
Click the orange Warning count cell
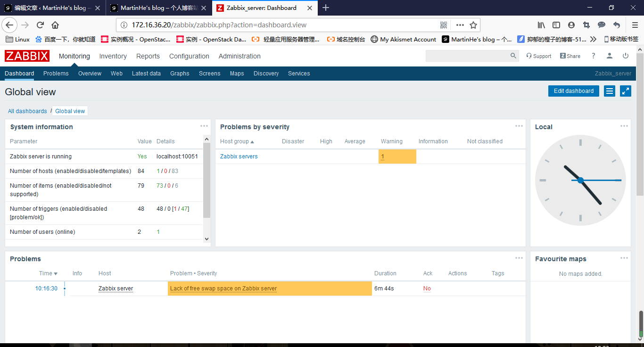(x=397, y=157)
